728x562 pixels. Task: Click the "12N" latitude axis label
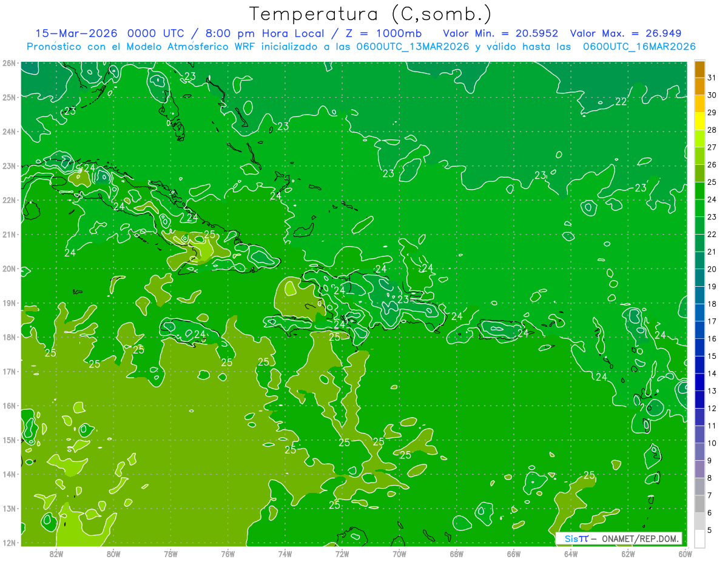[8, 543]
